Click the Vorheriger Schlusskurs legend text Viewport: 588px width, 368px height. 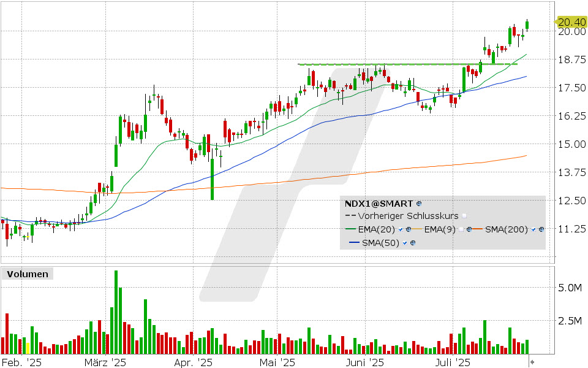coord(408,216)
